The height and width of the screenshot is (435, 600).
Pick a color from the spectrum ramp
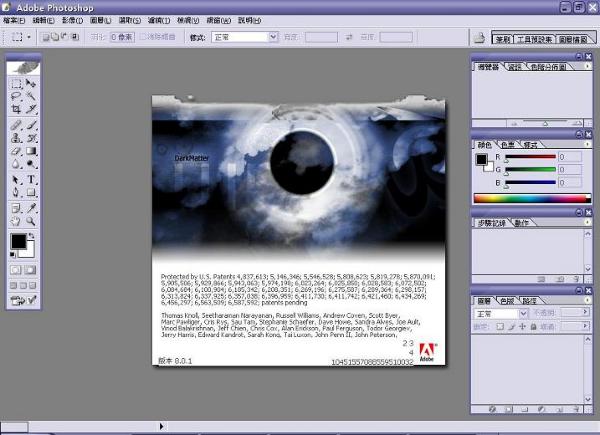pyautogui.click(x=532, y=198)
